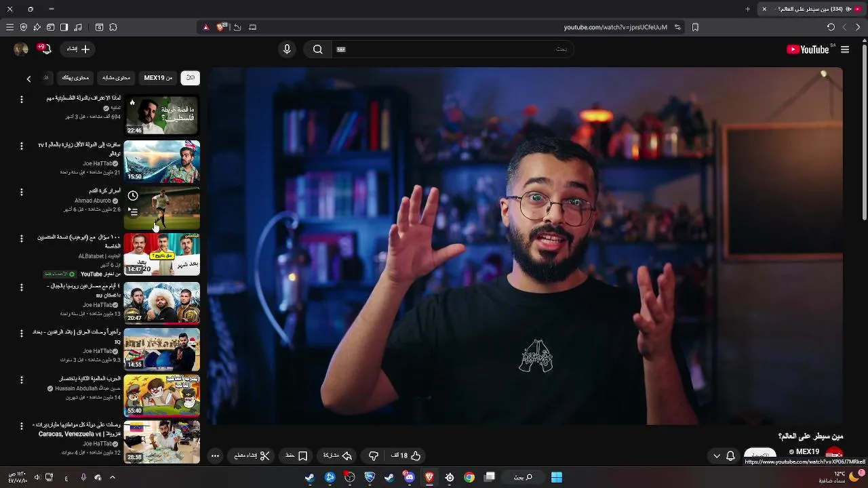The height and width of the screenshot is (488, 868).
Task: Open options for the Palestine state video
Action: click(21, 100)
